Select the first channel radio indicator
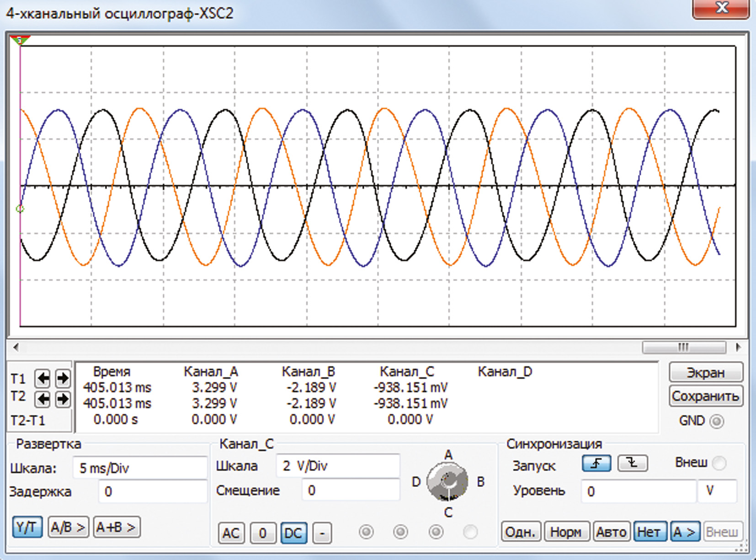 click(366, 532)
